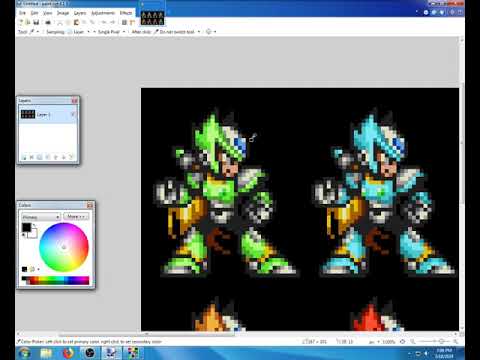Close the Layers panel
The image size is (480, 360).
[74, 100]
